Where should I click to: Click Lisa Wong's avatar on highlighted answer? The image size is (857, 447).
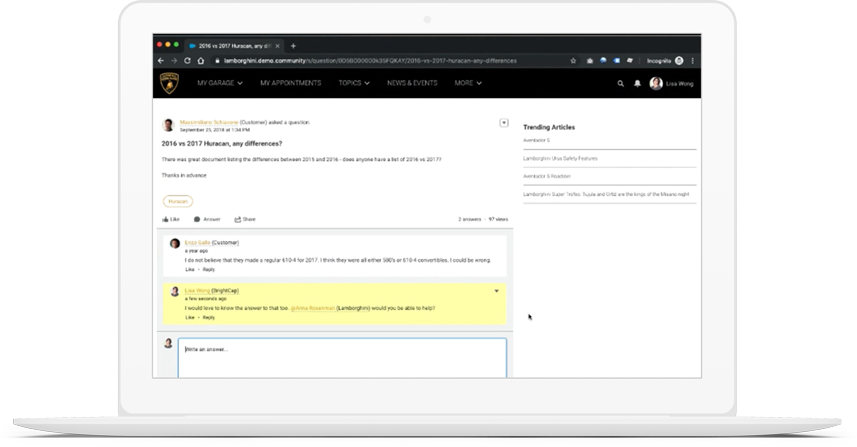click(175, 291)
